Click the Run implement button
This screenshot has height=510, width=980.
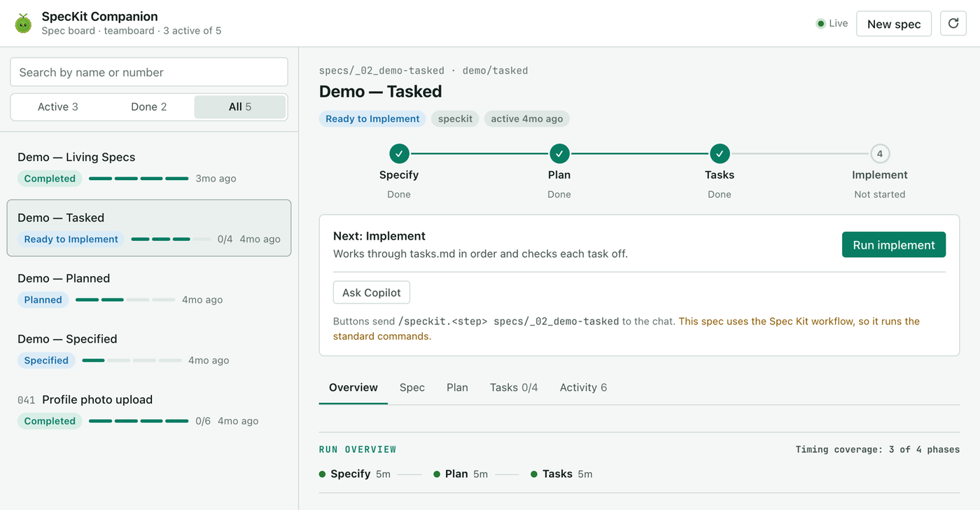pos(894,245)
